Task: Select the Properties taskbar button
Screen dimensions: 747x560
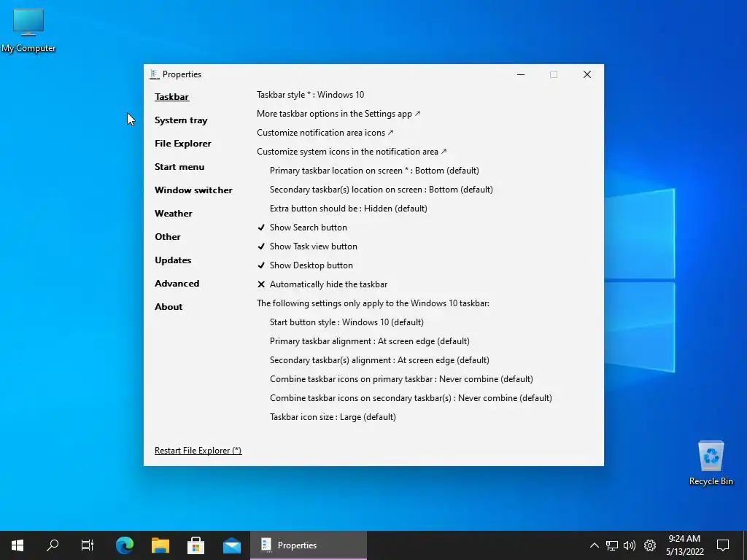Action: pyautogui.click(x=309, y=545)
